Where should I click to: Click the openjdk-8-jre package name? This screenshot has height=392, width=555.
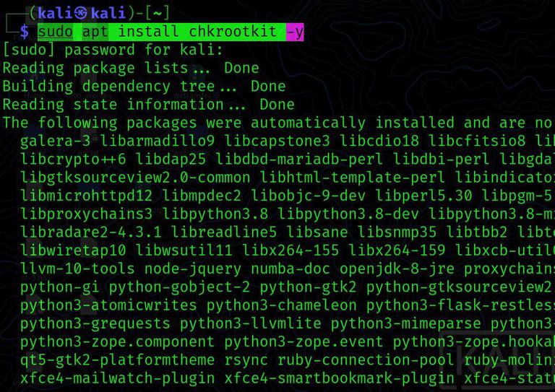click(x=397, y=269)
